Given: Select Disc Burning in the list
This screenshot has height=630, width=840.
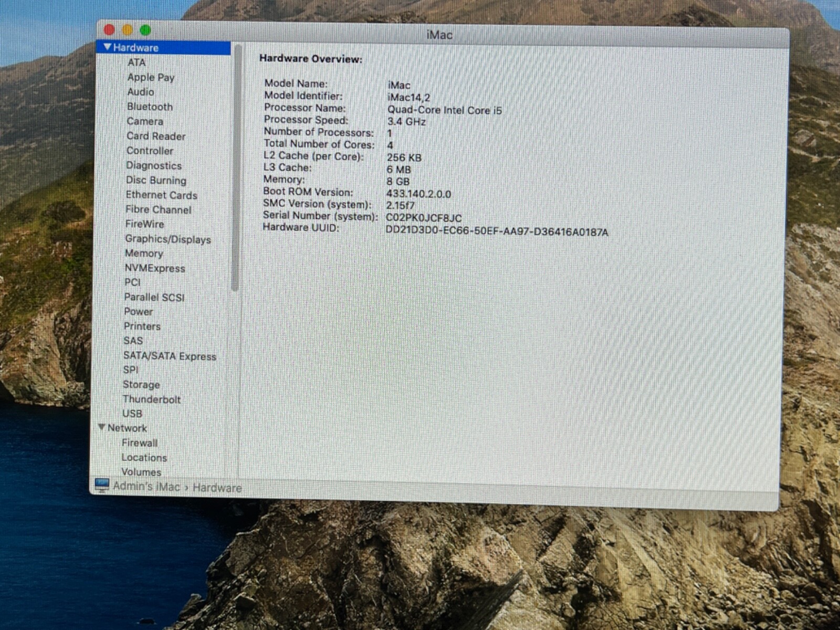Looking at the screenshot, I should click(x=156, y=180).
